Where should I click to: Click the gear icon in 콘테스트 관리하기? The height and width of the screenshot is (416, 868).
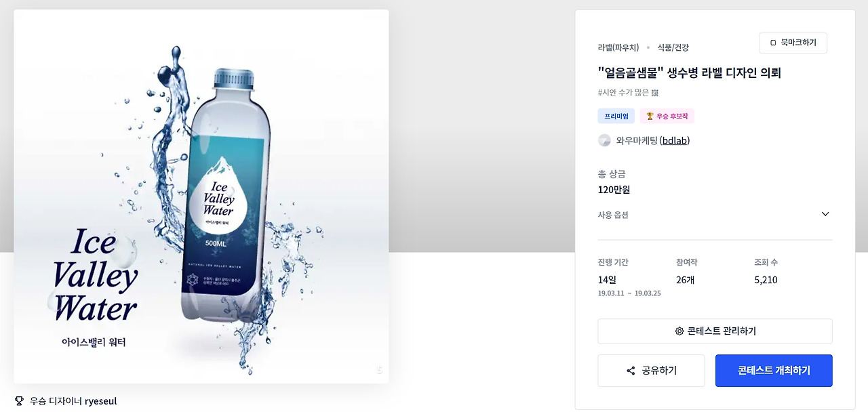(x=679, y=331)
